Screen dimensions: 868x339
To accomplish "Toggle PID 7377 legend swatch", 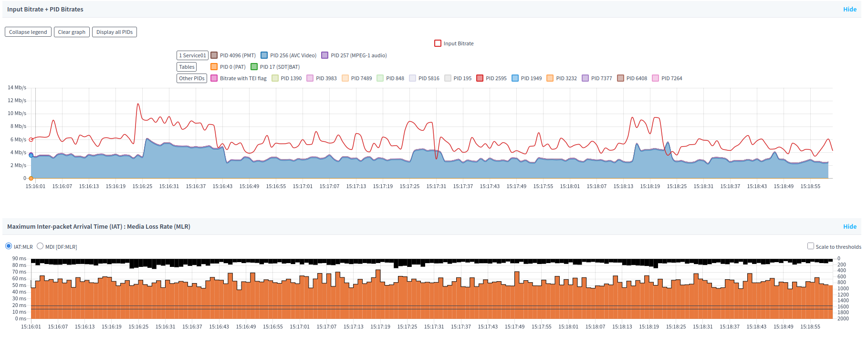I will click(x=586, y=78).
